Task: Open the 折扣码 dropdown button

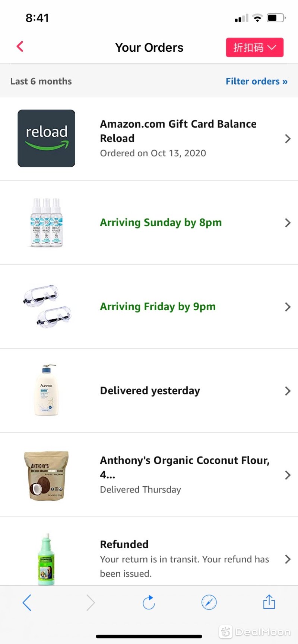Action: 255,47
